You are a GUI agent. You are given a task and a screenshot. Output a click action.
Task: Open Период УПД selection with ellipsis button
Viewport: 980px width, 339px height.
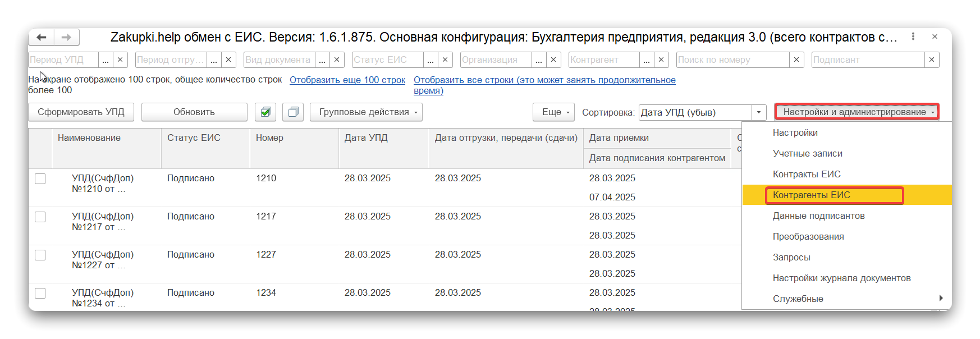click(x=106, y=59)
